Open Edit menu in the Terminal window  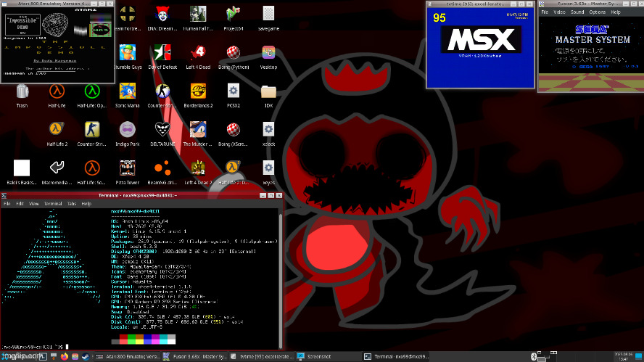[20, 204]
